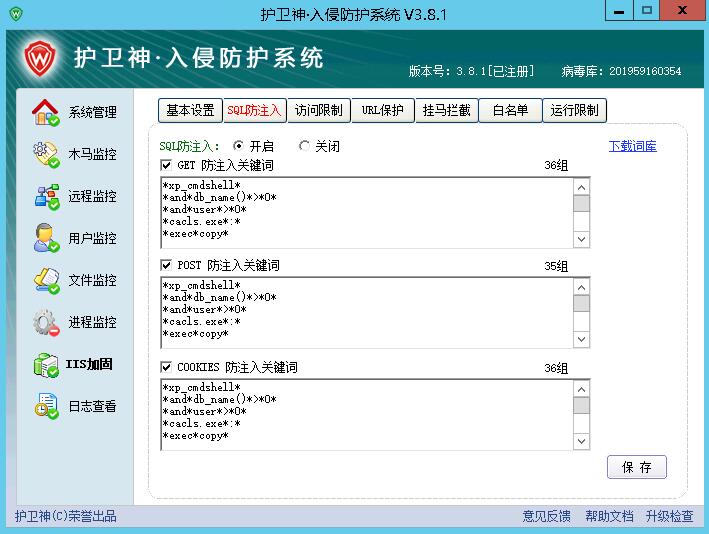Click GET keywords list scroll down arrow
Image resolution: width=709 pixels, height=534 pixels.
pyautogui.click(x=581, y=239)
